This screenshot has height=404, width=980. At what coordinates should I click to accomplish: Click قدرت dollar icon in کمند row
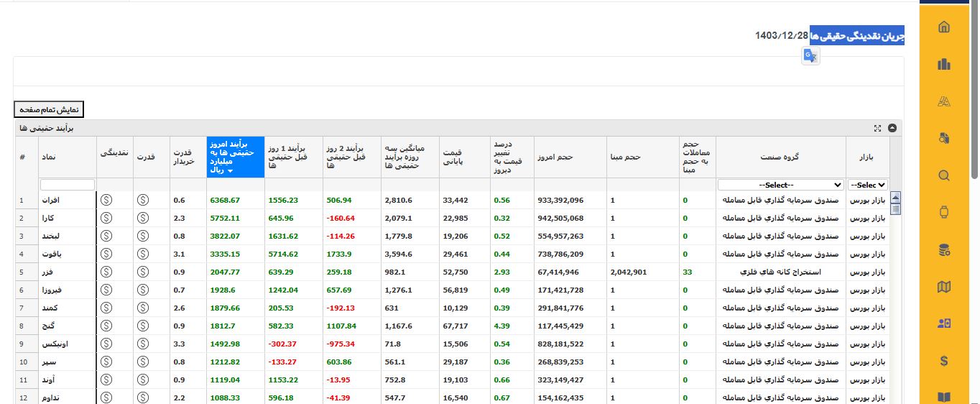[142, 308]
